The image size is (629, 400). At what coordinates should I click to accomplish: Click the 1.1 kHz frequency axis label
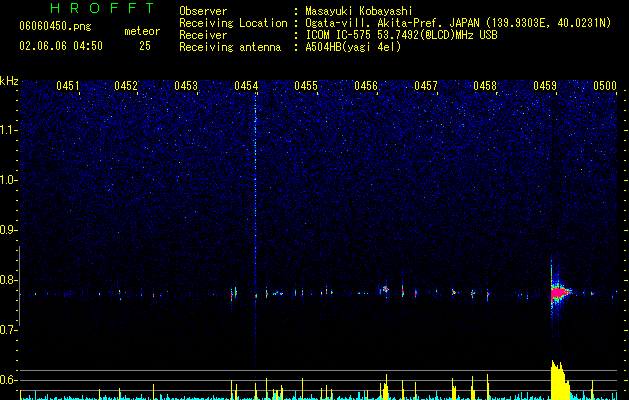8,130
